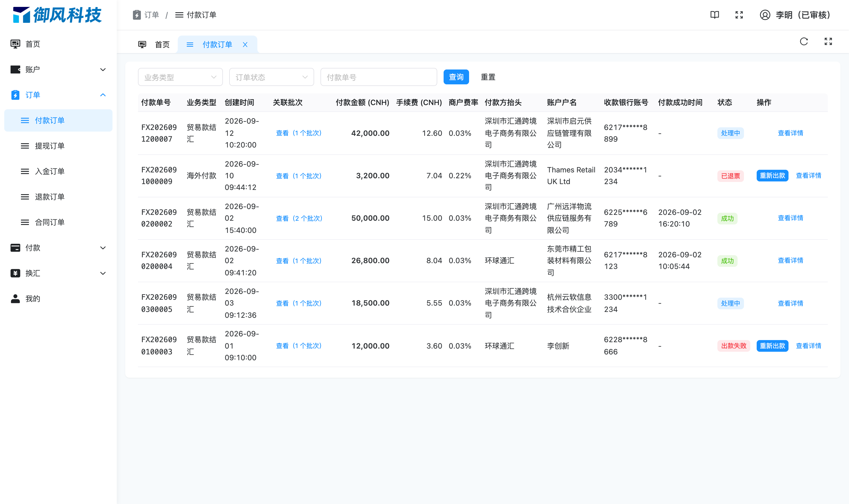849x504 pixels.
Task: Click the 付款 card icon
Action: [x=15, y=247]
